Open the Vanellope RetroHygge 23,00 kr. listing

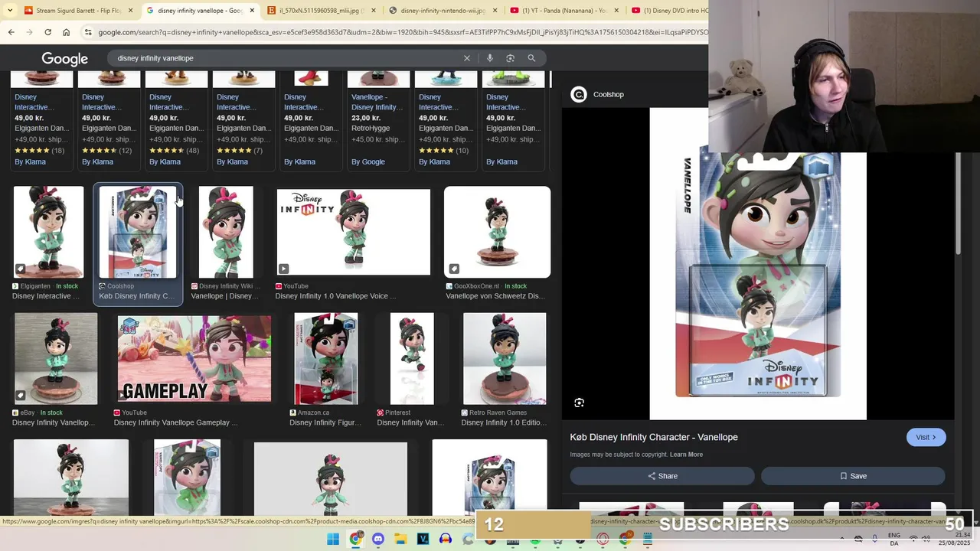[378, 121]
